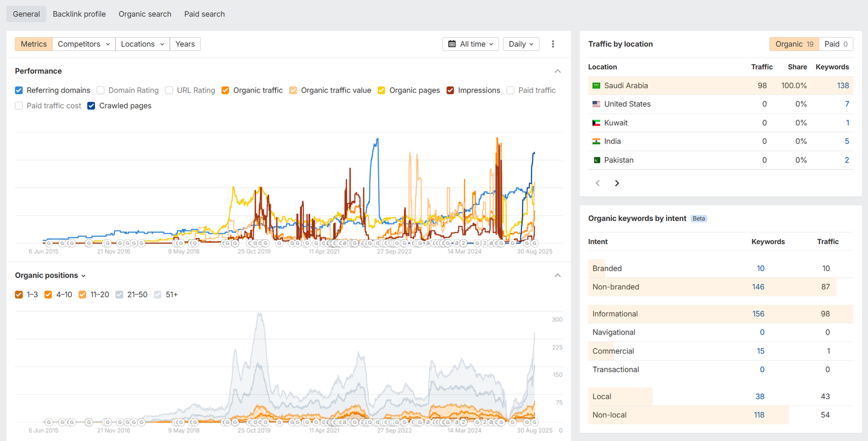Switch to the Backlink profile tab
The height and width of the screenshot is (441, 868).
click(x=79, y=14)
